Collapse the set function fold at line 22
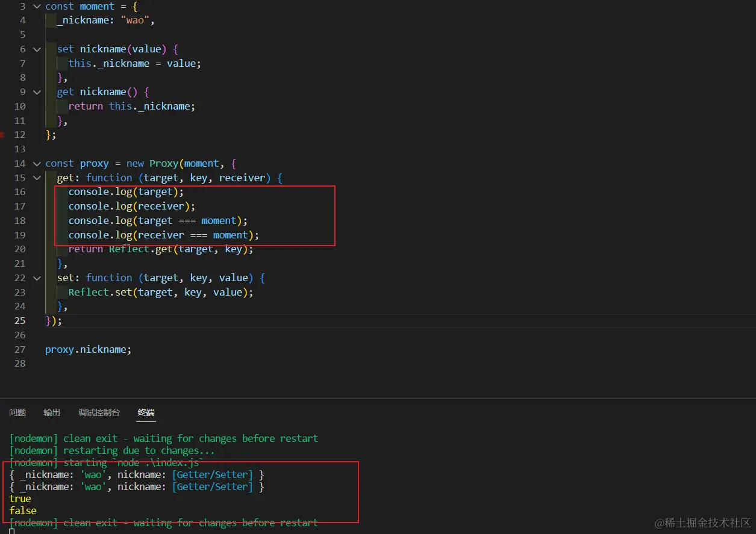756x534 pixels. pos(37,278)
